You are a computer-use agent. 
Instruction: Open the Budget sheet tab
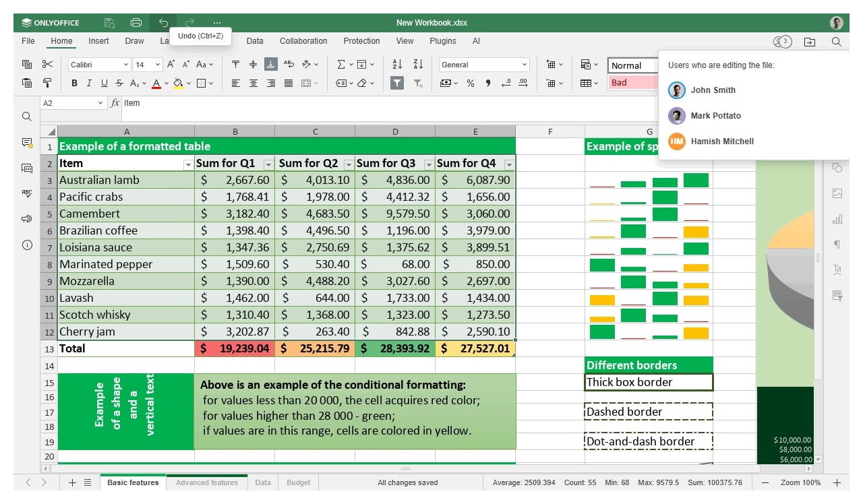[x=299, y=482]
